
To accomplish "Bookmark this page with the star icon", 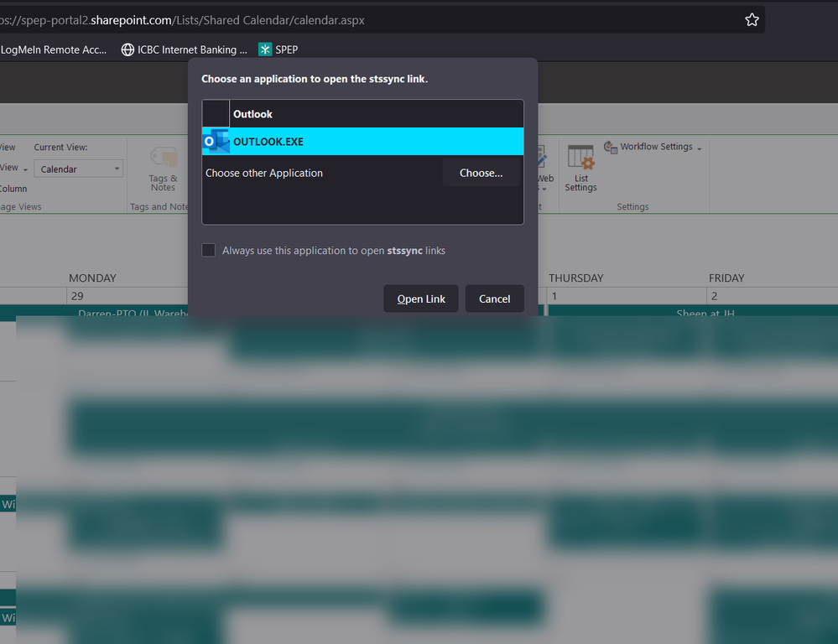I will point(752,20).
